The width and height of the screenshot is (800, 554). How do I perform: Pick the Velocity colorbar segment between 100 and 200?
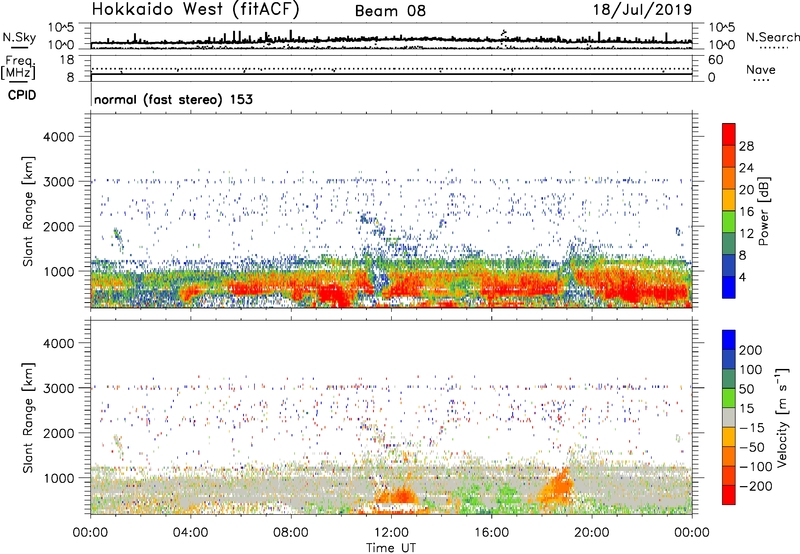point(729,359)
